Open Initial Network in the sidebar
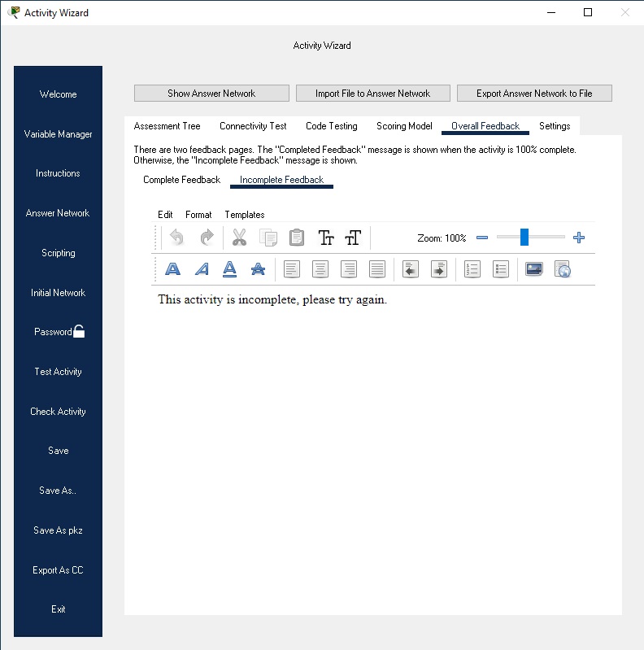The width and height of the screenshot is (644, 650). coord(58,293)
